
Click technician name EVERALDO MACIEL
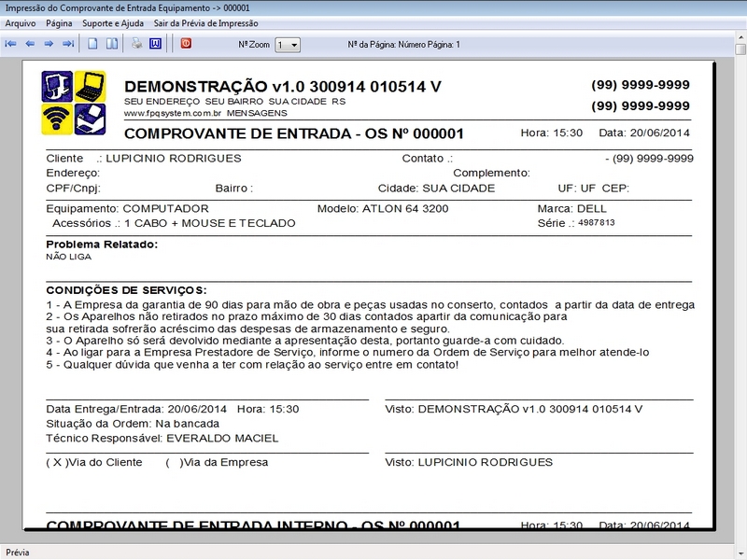(x=222, y=439)
